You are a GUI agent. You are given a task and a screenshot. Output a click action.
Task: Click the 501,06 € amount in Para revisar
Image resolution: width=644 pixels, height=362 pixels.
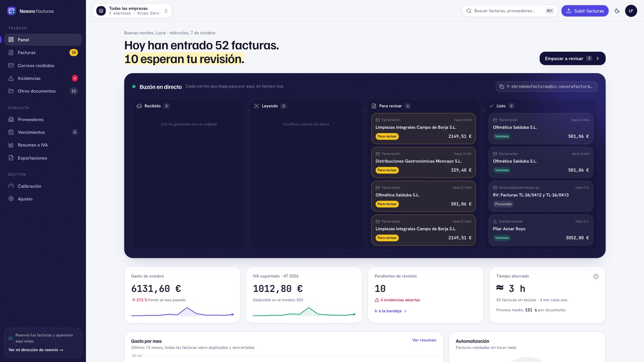[x=461, y=204]
